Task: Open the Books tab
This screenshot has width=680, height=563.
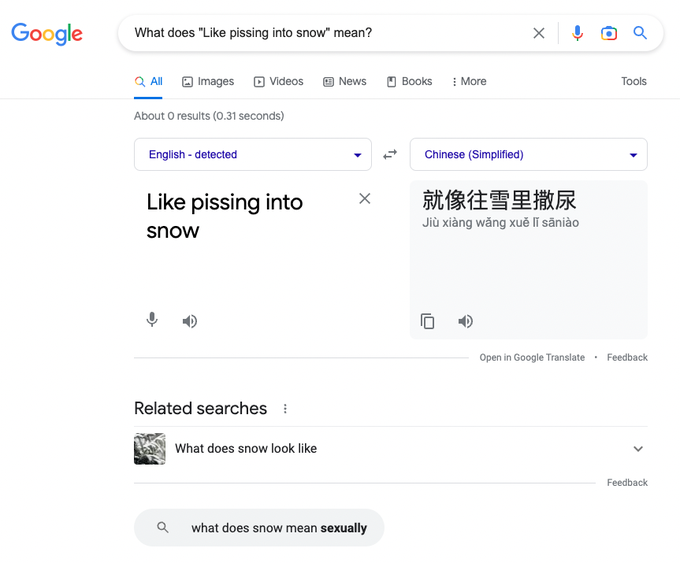Action: [x=409, y=82]
